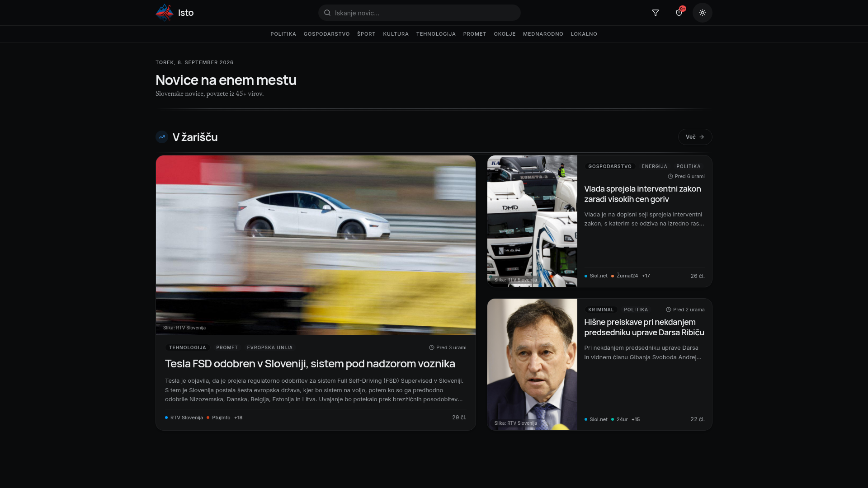Click the ENERGIJA tag

[x=655, y=166]
